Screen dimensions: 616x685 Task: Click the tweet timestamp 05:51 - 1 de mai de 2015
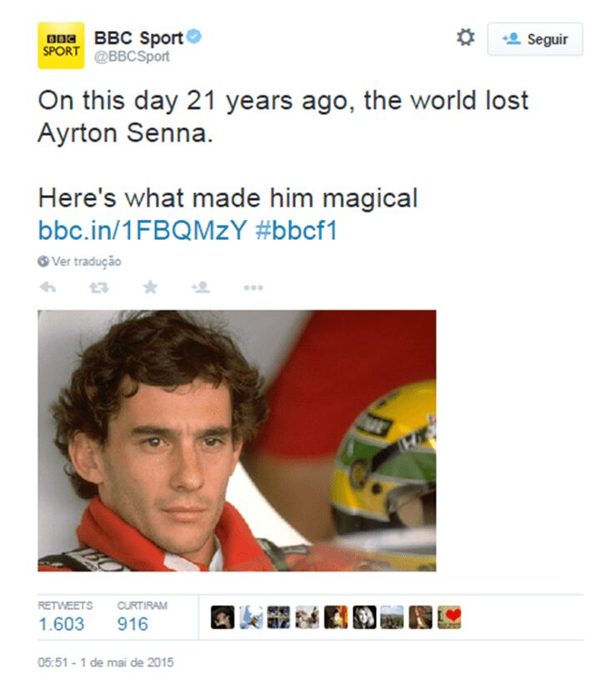point(106,663)
